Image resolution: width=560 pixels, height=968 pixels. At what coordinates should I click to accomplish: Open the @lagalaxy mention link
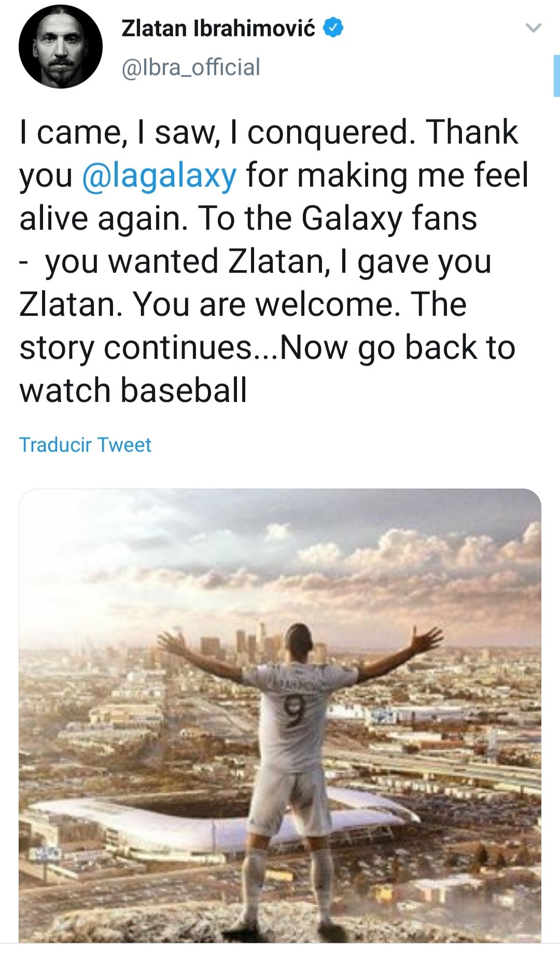(x=158, y=176)
